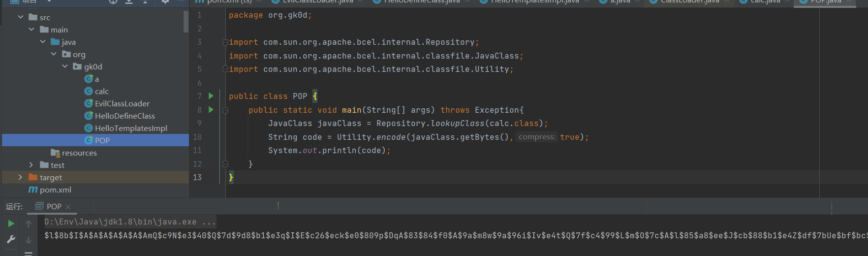Viewport: 868px width, 256px height.
Task: Click the gk0d package icon
Action: [77, 66]
